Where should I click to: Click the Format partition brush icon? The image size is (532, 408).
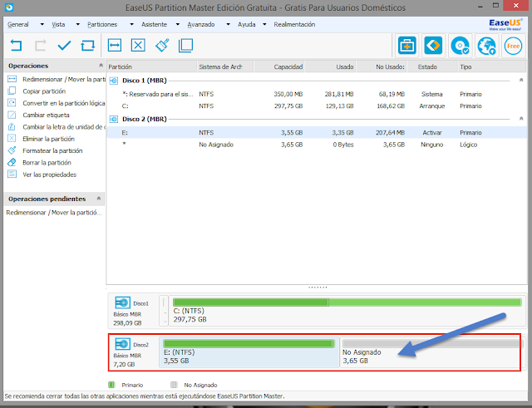pyautogui.click(x=162, y=45)
